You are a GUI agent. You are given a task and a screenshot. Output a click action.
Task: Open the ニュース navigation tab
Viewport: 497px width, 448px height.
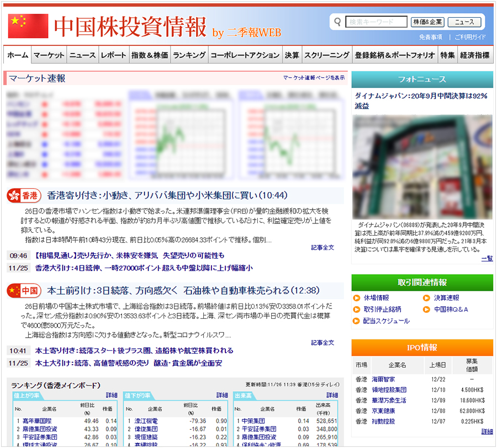point(82,55)
